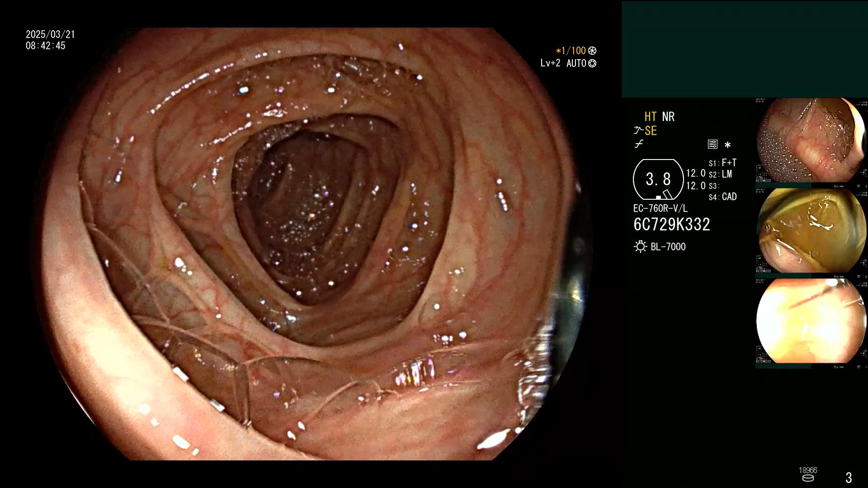Click the captured image counter 3

coord(849,478)
